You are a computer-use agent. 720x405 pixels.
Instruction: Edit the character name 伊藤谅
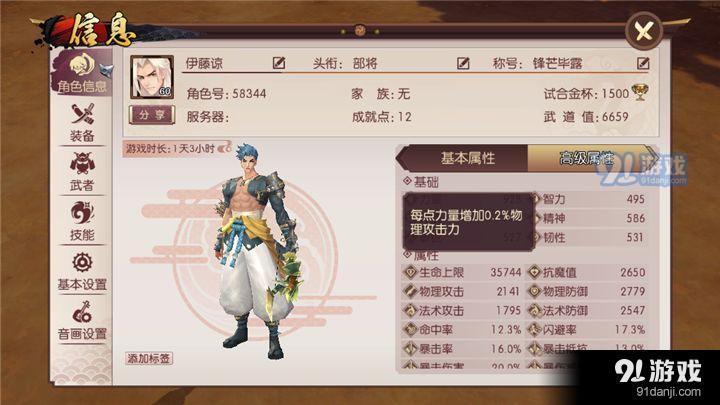(x=279, y=62)
